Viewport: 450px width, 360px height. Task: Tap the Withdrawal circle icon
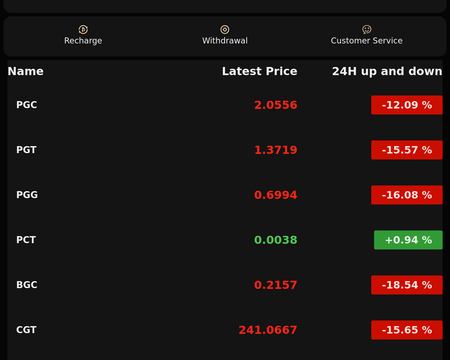click(225, 30)
